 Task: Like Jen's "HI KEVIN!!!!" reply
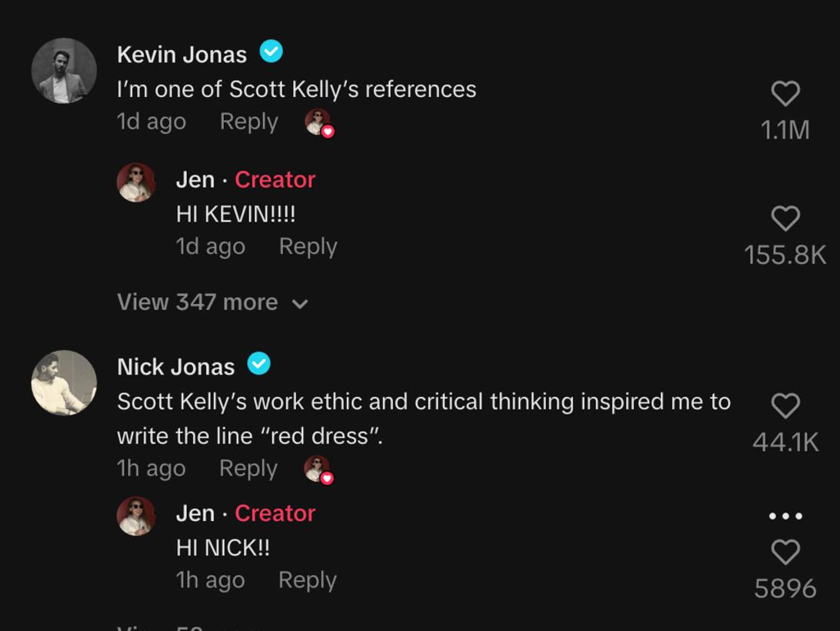pyautogui.click(x=785, y=219)
